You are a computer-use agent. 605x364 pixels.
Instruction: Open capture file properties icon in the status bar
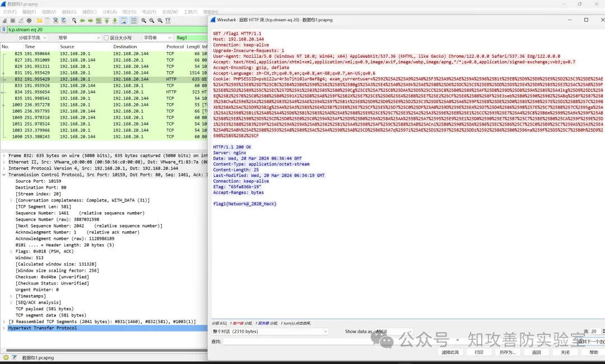pyautogui.click(x=14, y=357)
